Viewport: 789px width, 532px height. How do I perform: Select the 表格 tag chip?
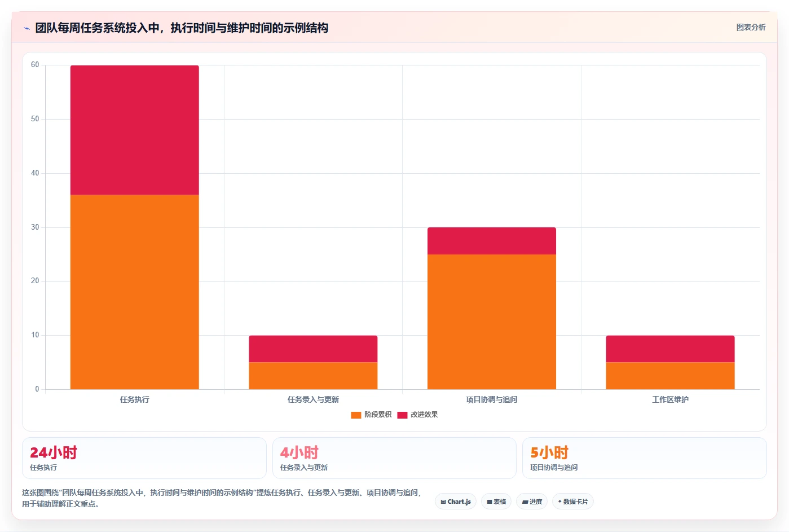pyautogui.click(x=496, y=502)
